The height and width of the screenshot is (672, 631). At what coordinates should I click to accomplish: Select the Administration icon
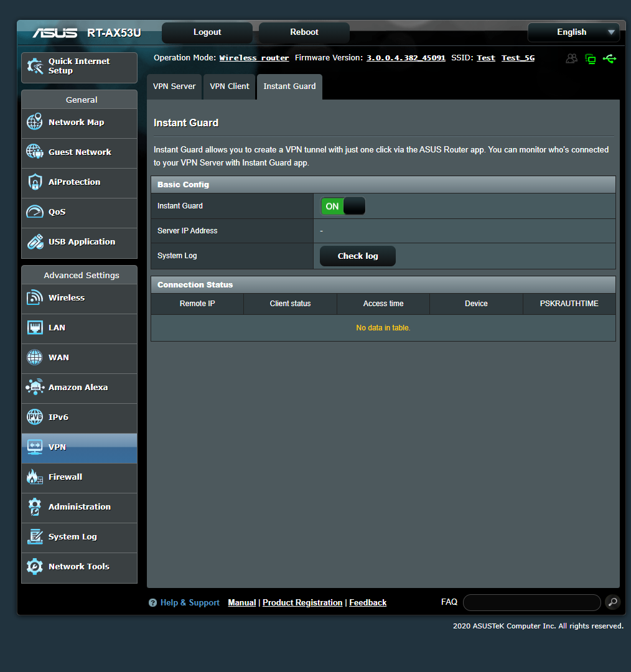pyautogui.click(x=35, y=506)
